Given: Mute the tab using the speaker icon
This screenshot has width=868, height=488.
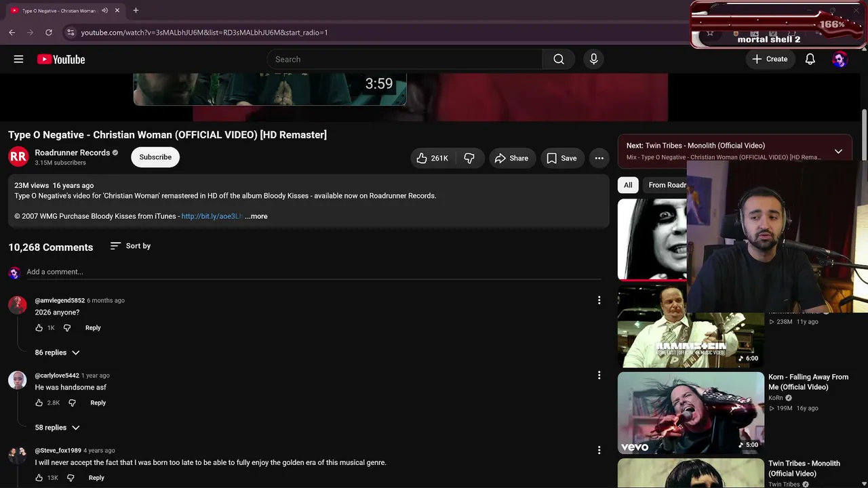Looking at the screenshot, I should click(104, 11).
